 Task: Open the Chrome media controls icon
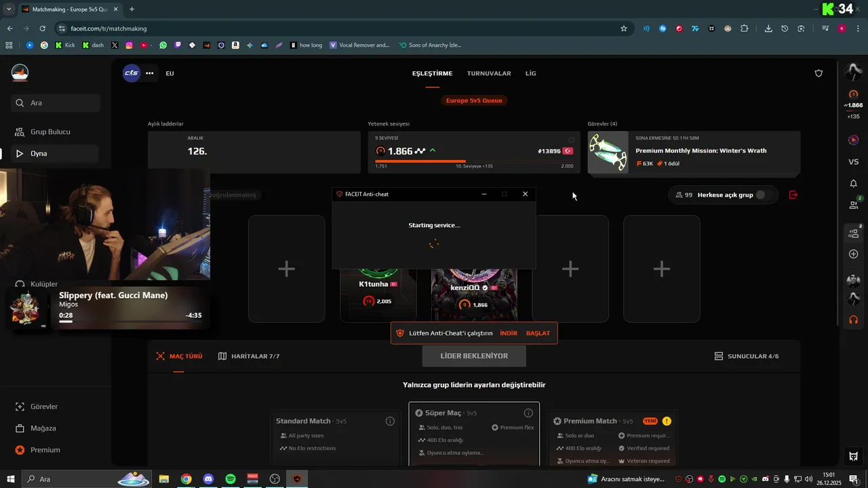click(x=825, y=28)
